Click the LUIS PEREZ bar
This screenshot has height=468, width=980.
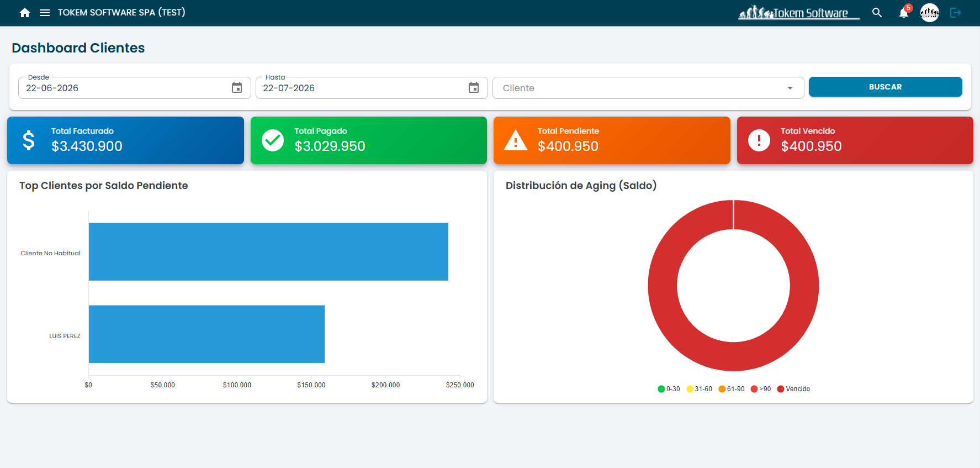pos(206,334)
